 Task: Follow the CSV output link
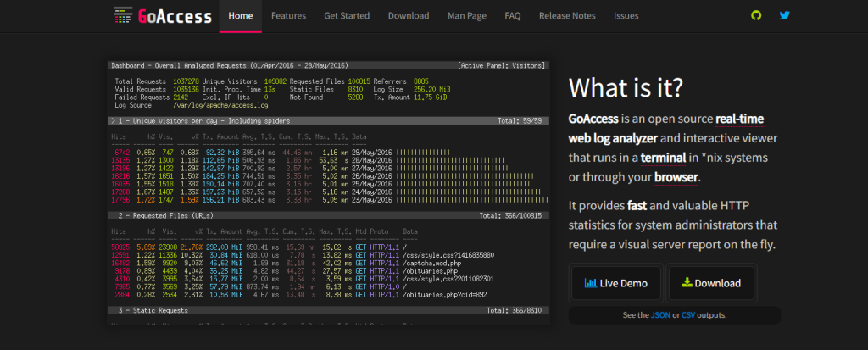pos(688,315)
